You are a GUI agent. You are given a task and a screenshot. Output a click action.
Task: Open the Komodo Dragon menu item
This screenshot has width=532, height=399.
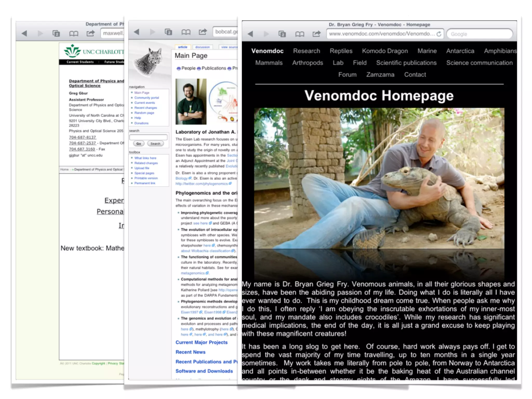(385, 51)
